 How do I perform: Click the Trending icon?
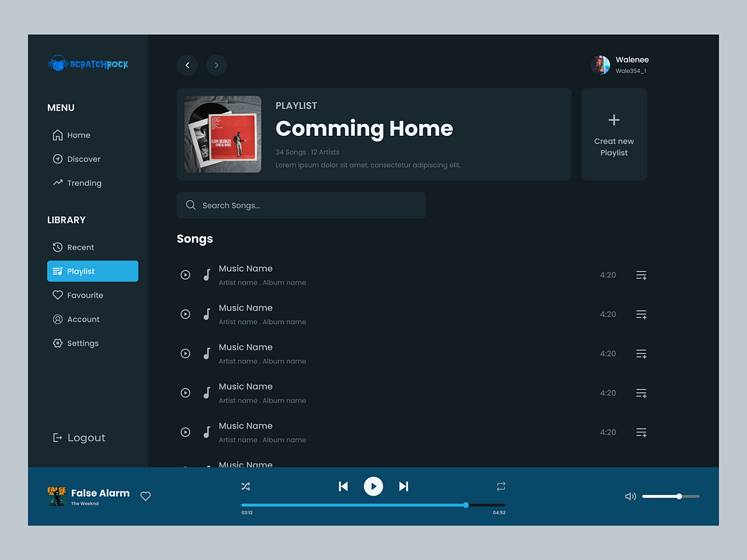58,183
